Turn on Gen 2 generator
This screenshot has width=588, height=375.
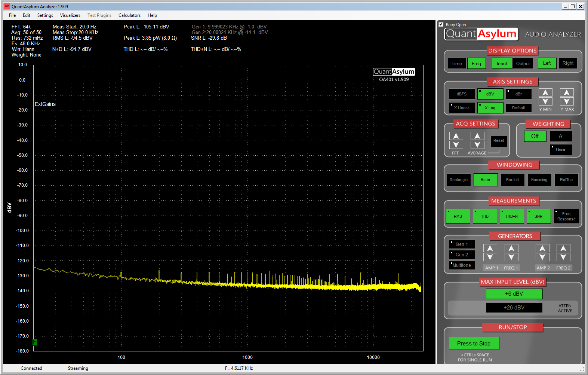pos(462,255)
